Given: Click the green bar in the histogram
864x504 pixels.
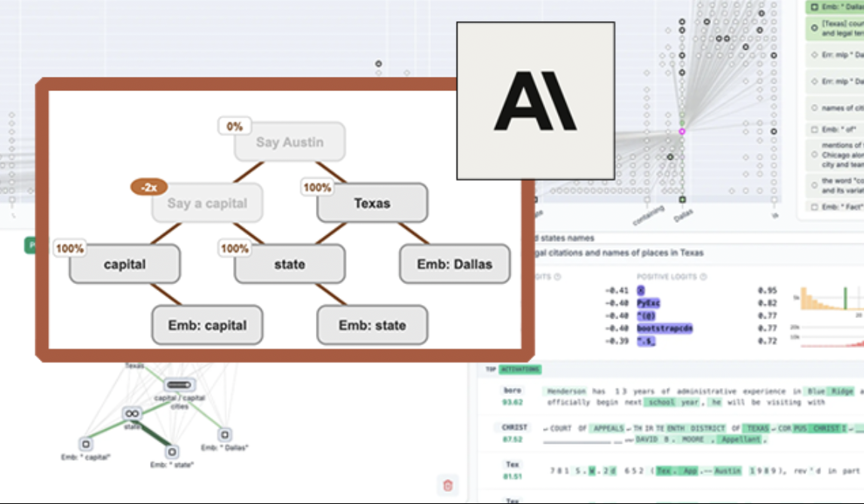Looking at the screenshot, I should pyautogui.click(x=846, y=298).
